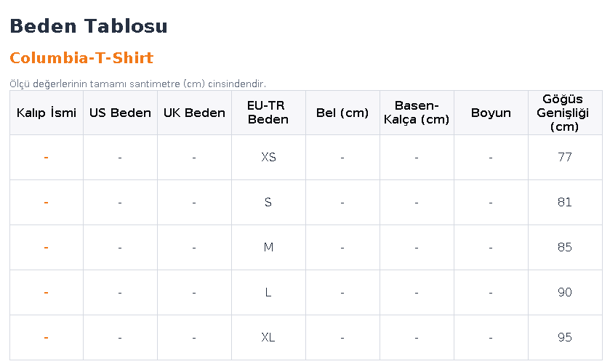Image resolution: width=610 pixels, height=364 pixels.
Task: Select the UK Beden column header
Action: [x=194, y=113]
